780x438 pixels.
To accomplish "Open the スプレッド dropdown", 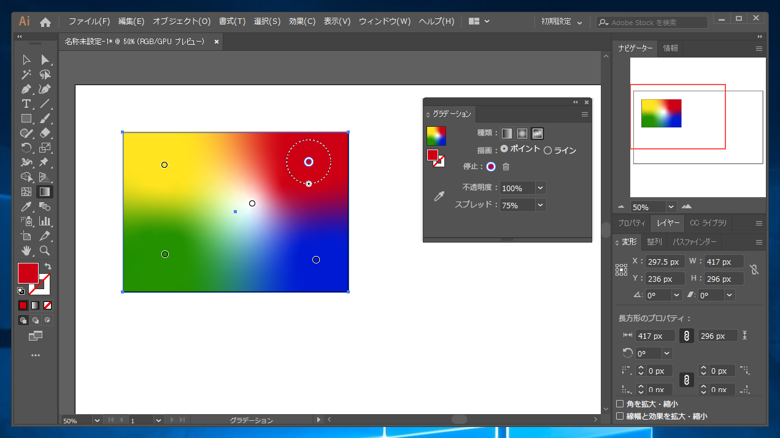I will (x=540, y=205).
